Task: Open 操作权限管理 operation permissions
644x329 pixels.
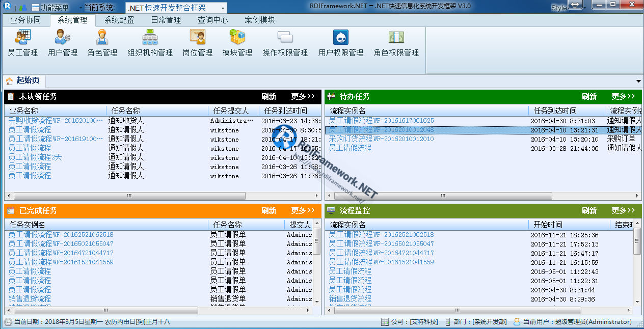Action: click(x=285, y=43)
